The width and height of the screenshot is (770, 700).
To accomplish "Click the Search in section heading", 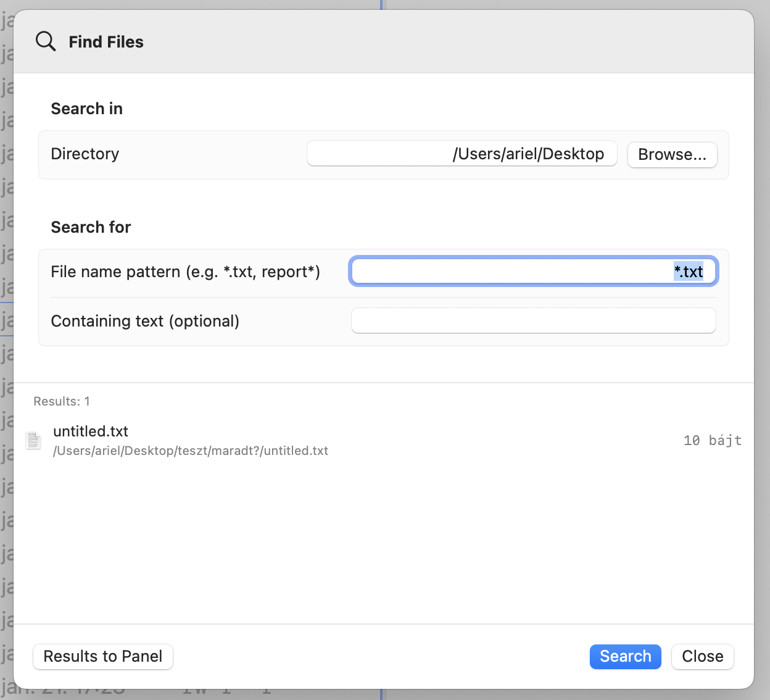I will tap(87, 109).
